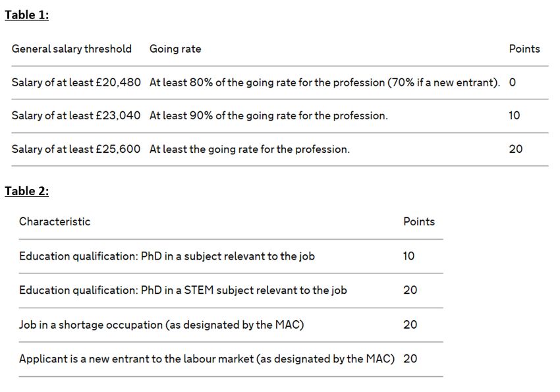
Task: Click the Points header in Table 1
Action: 524,49
